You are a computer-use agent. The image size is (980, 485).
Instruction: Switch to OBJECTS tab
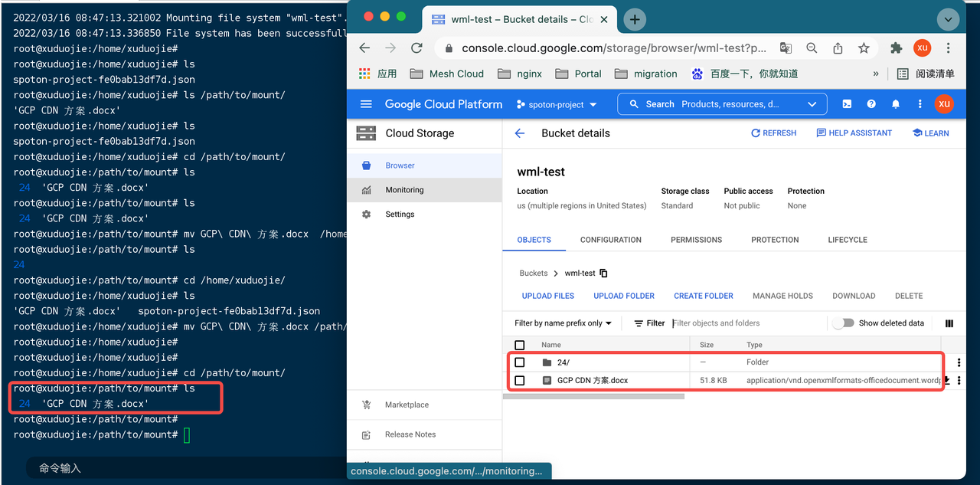pyautogui.click(x=534, y=240)
